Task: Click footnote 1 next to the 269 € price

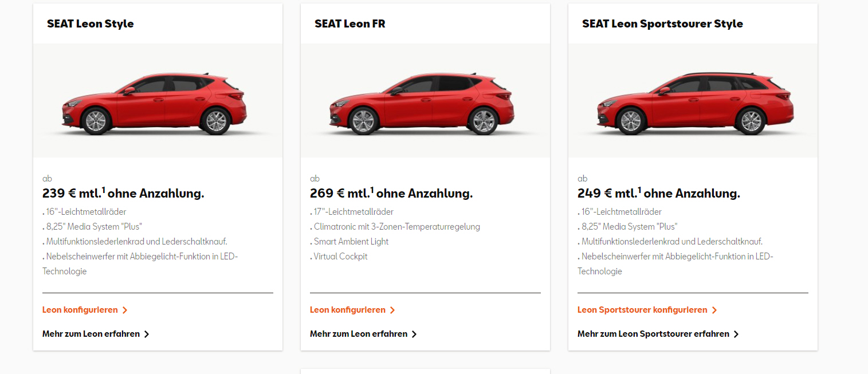Action: pos(372,190)
